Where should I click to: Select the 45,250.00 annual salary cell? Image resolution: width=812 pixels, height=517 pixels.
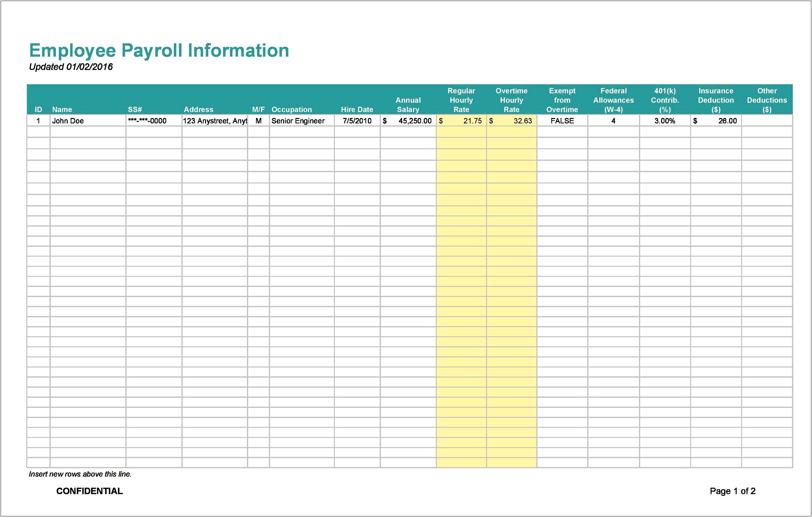408,121
